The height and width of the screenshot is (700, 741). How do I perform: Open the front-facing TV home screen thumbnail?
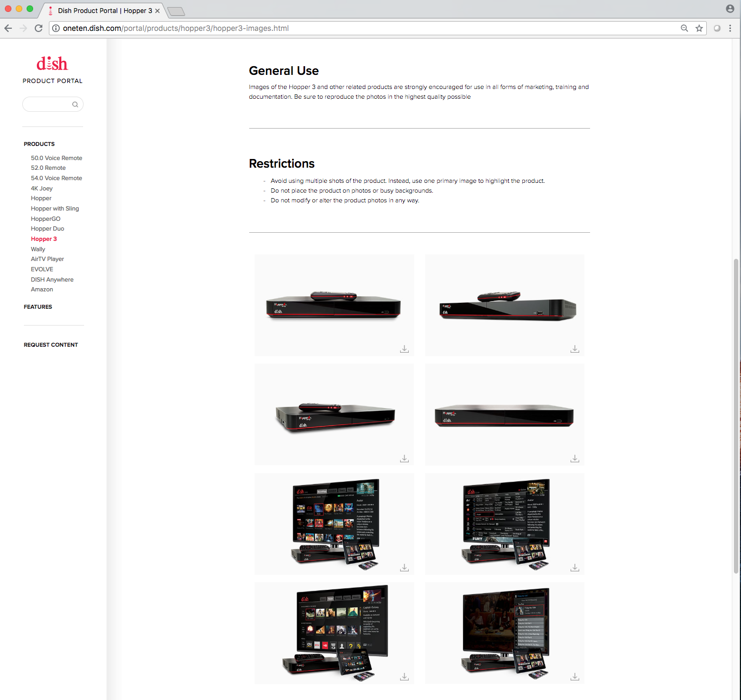click(x=334, y=633)
